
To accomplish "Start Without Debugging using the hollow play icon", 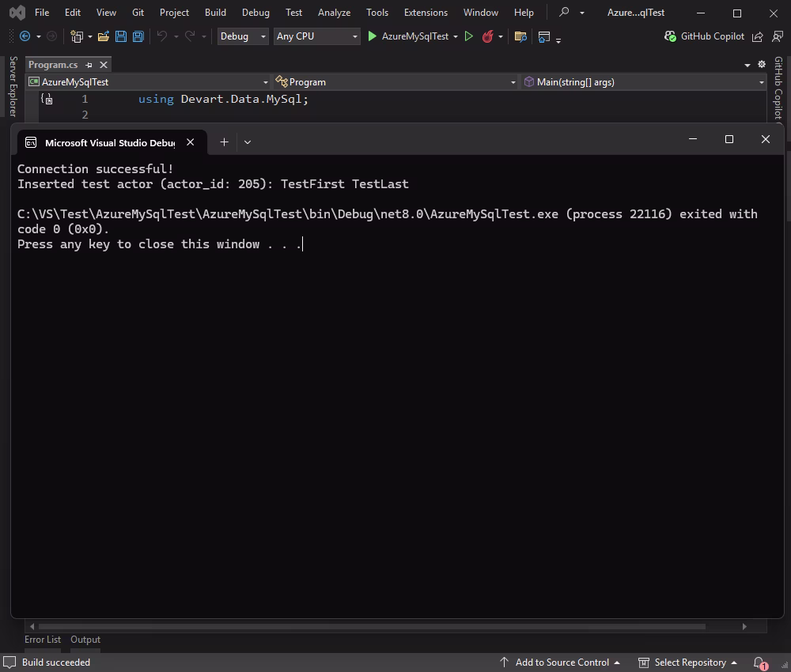I will coord(469,36).
